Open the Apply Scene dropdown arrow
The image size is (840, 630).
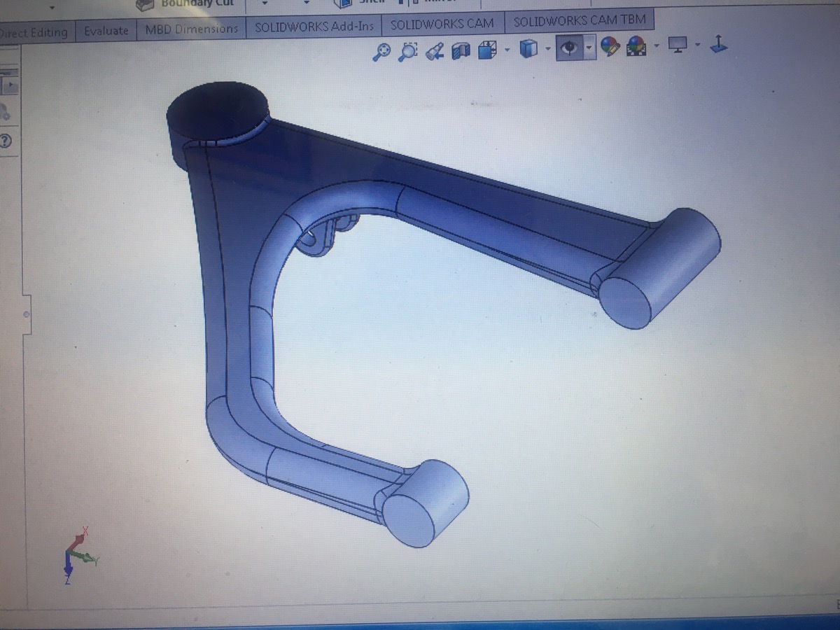[x=657, y=48]
